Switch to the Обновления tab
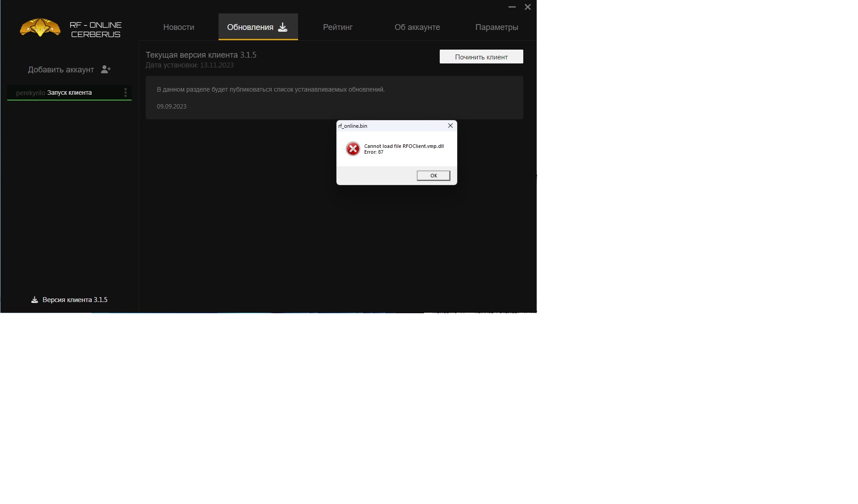The width and height of the screenshot is (858, 504). [x=258, y=27]
